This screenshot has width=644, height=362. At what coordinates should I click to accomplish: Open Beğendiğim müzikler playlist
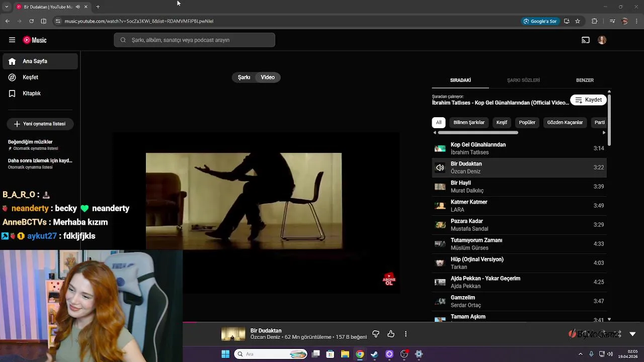40,145
